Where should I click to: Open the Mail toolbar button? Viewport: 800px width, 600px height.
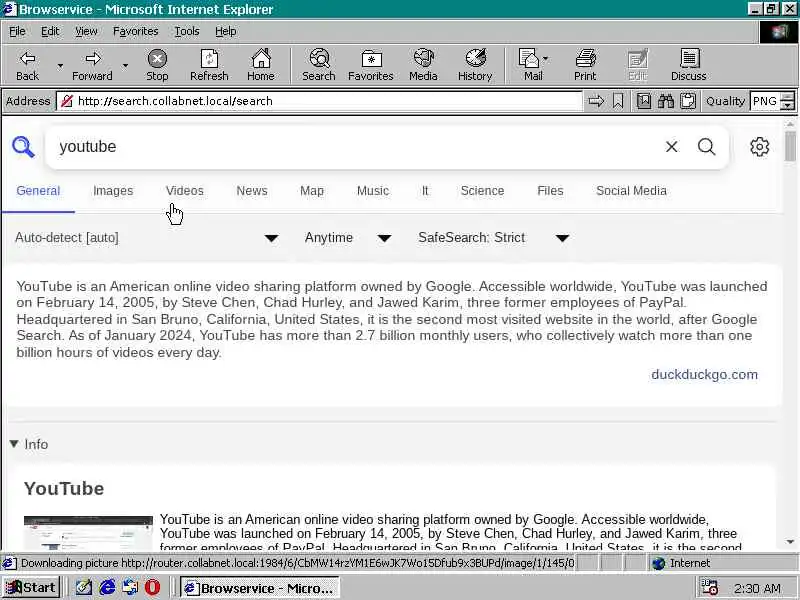pos(533,65)
